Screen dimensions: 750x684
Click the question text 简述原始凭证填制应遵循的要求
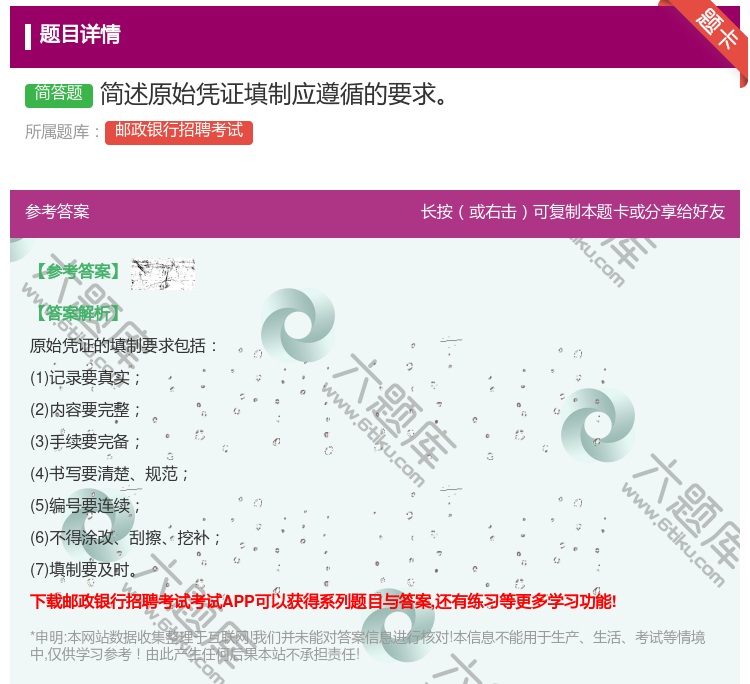(275, 94)
